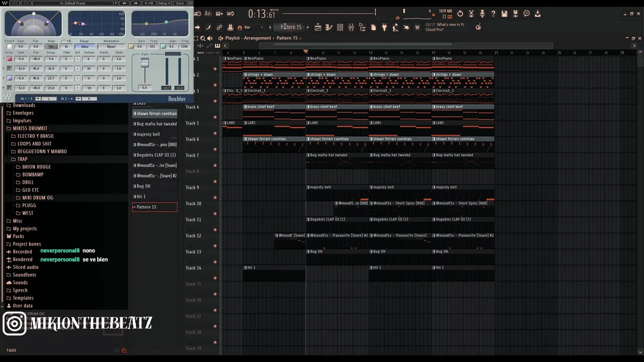Open the Mixer window icon
This screenshot has width=644, height=362.
pyautogui.click(x=351, y=27)
